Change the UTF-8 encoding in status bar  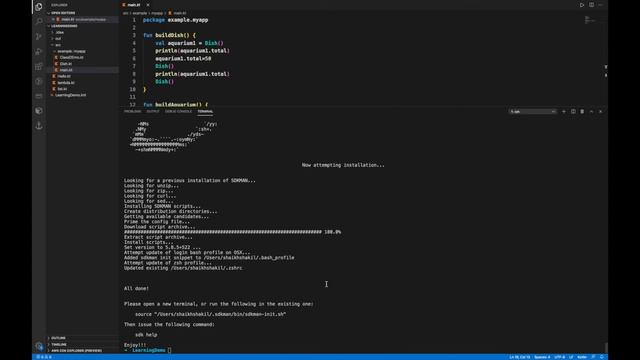coord(560,357)
